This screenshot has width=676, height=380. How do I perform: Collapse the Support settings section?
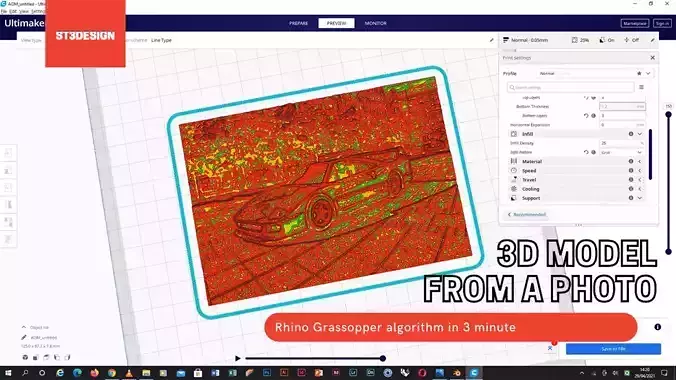tap(640, 198)
